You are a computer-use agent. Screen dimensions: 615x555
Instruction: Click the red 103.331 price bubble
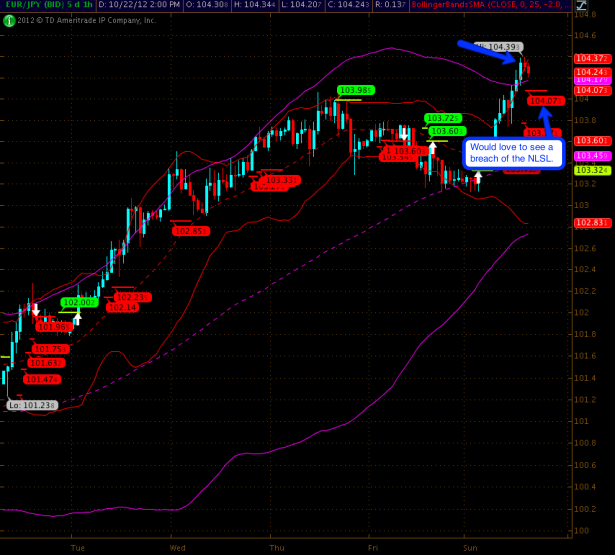(x=282, y=180)
